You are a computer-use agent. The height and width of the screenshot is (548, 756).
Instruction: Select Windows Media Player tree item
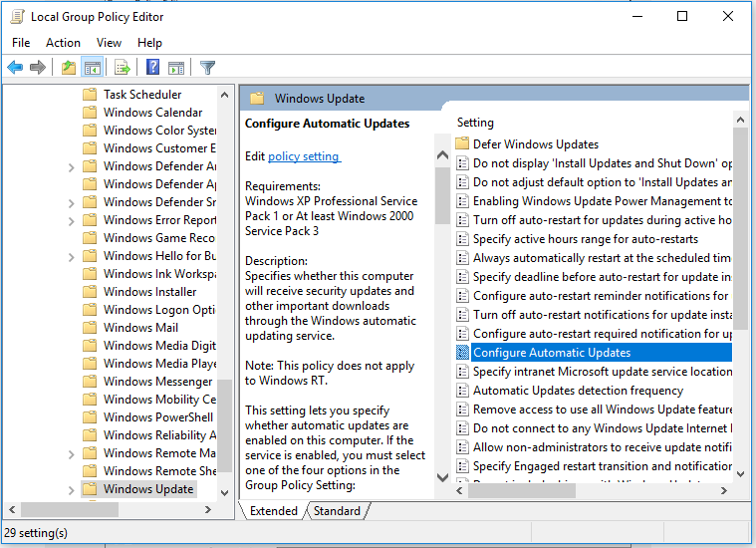click(159, 364)
